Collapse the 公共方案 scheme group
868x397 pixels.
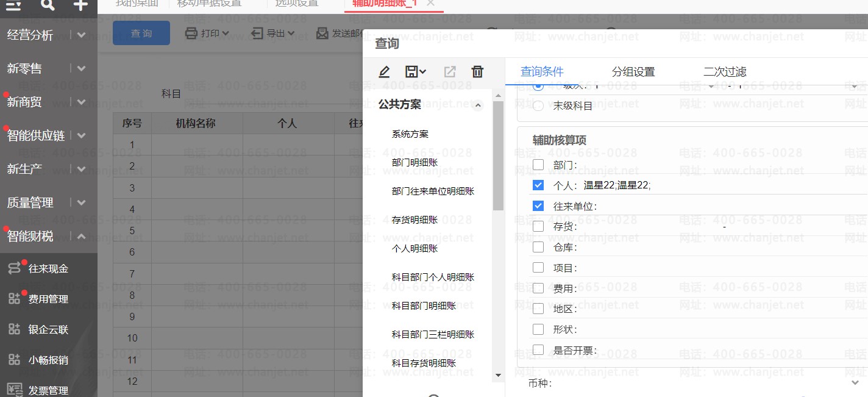click(x=478, y=106)
